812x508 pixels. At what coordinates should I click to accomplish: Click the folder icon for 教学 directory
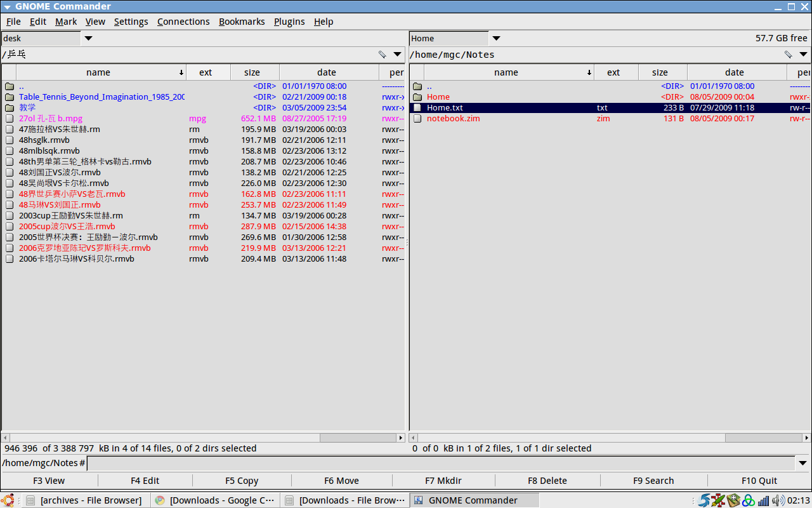(10, 108)
